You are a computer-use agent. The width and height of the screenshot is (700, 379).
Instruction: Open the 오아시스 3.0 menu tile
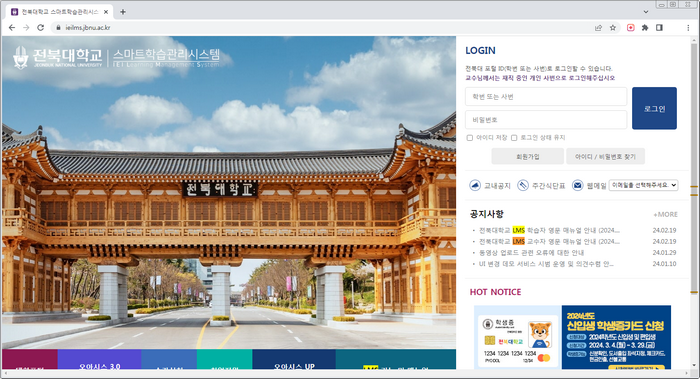[100, 360]
